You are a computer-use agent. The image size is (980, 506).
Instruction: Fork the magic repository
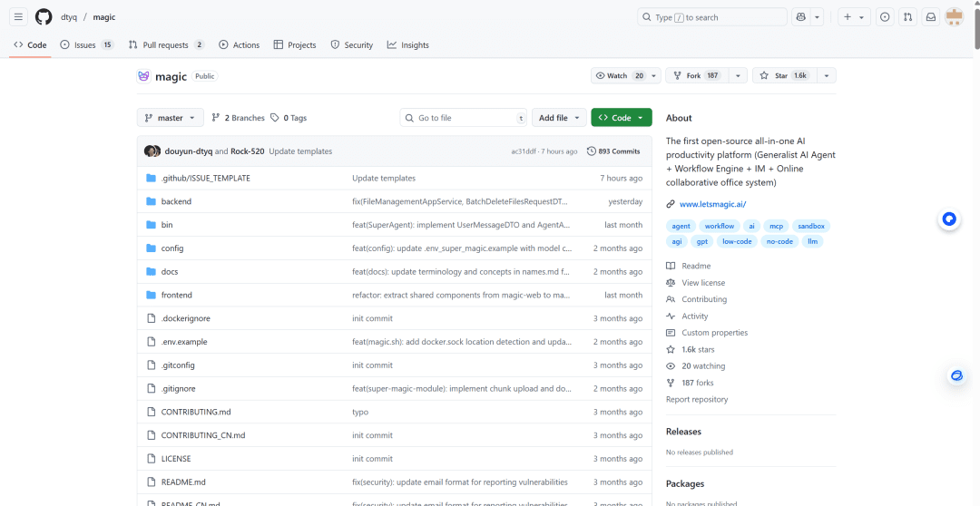tap(696, 75)
